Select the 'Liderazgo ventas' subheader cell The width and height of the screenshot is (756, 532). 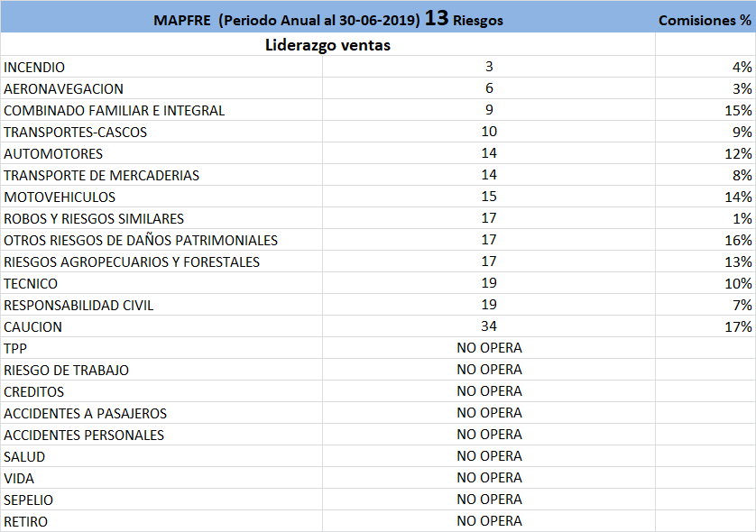[327, 44]
